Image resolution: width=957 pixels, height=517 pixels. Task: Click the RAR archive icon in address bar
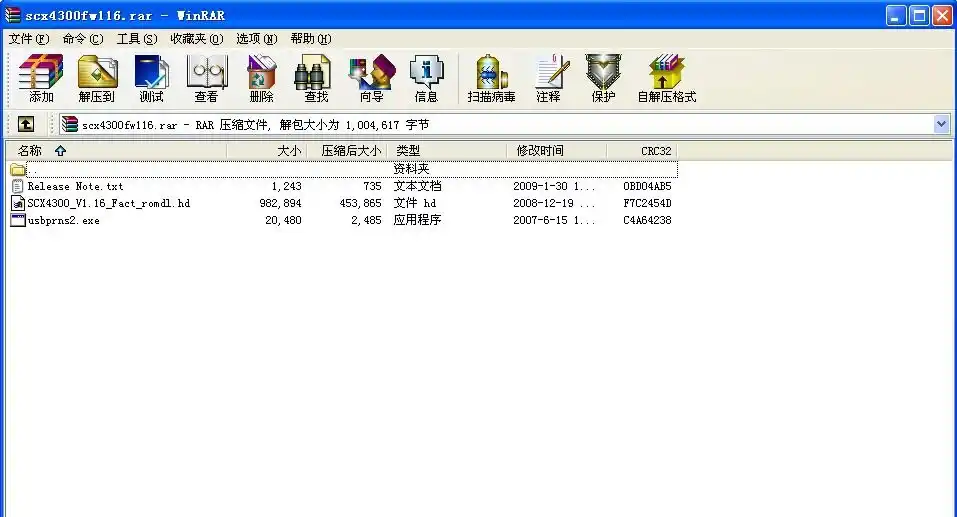tap(70, 125)
